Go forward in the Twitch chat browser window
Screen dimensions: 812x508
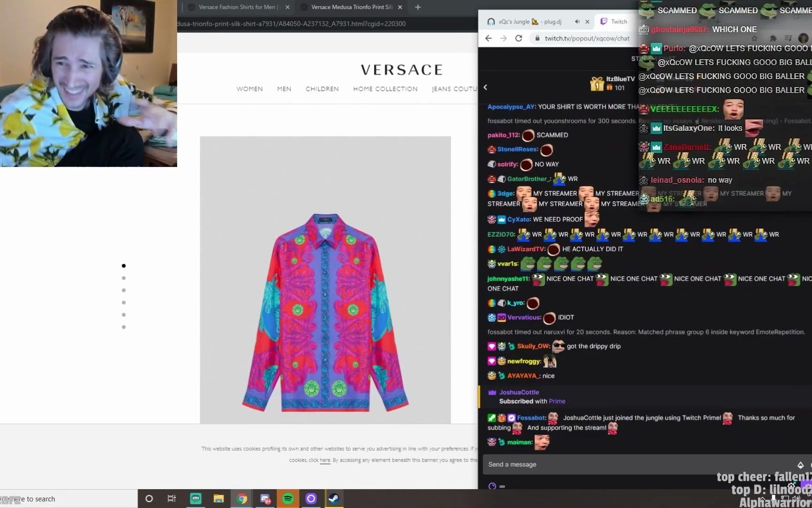pyautogui.click(x=504, y=39)
